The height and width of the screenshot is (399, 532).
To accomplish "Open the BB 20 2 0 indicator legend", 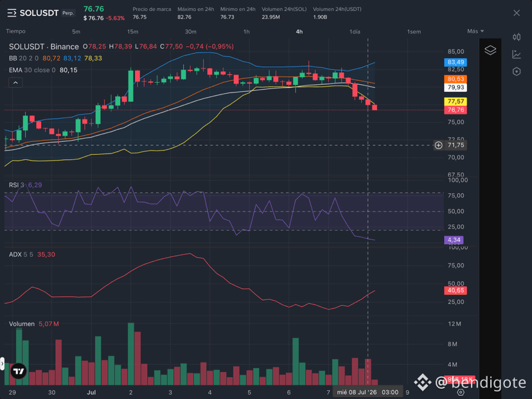I will click(24, 58).
